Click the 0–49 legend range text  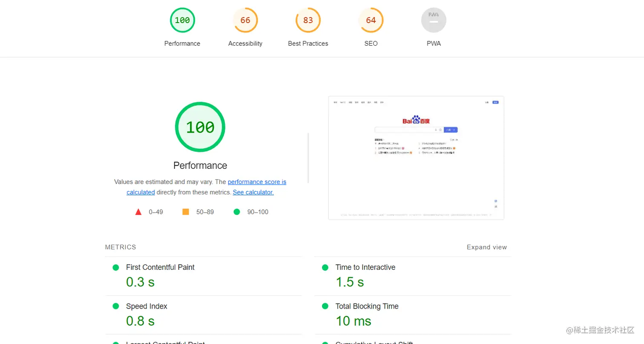pyautogui.click(x=156, y=212)
